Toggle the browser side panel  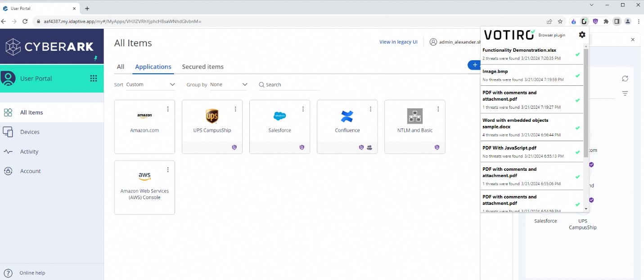[x=617, y=21]
